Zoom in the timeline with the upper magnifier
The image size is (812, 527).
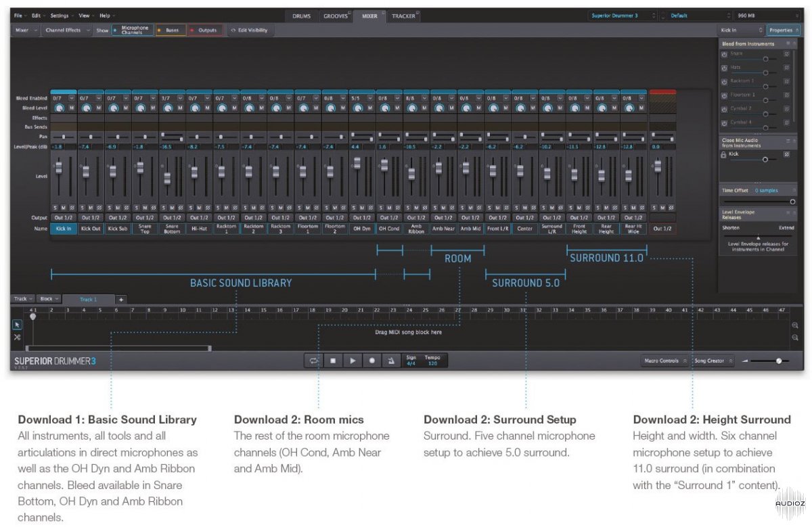[x=795, y=325]
